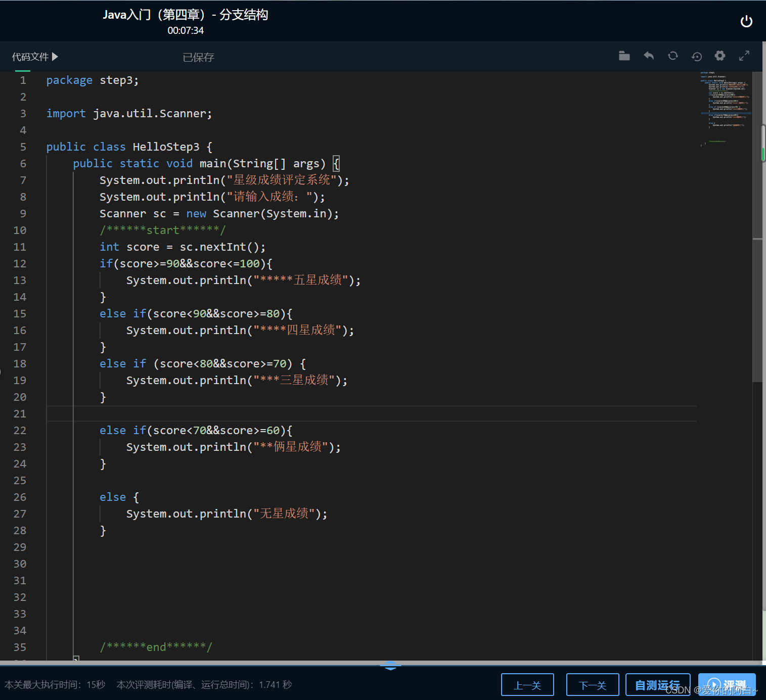Click line number 12 in gutter
Image resolution: width=766 pixels, height=700 pixels.
pyautogui.click(x=20, y=263)
